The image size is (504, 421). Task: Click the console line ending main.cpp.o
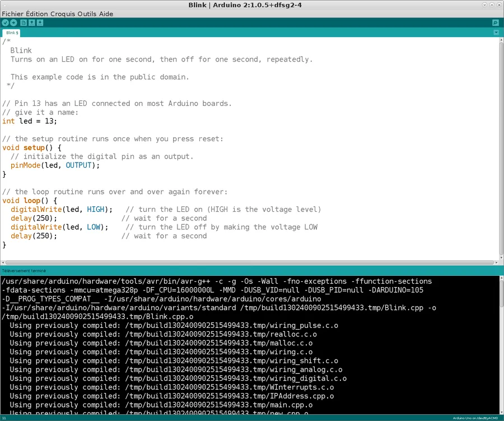[x=161, y=405]
